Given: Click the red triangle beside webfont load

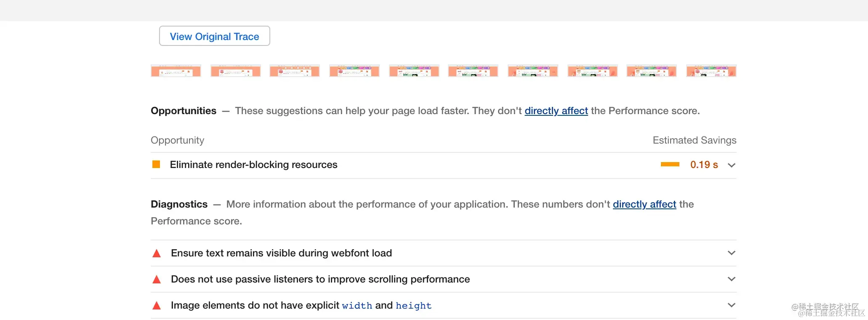Looking at the screenshot, I should click(157, 253).
